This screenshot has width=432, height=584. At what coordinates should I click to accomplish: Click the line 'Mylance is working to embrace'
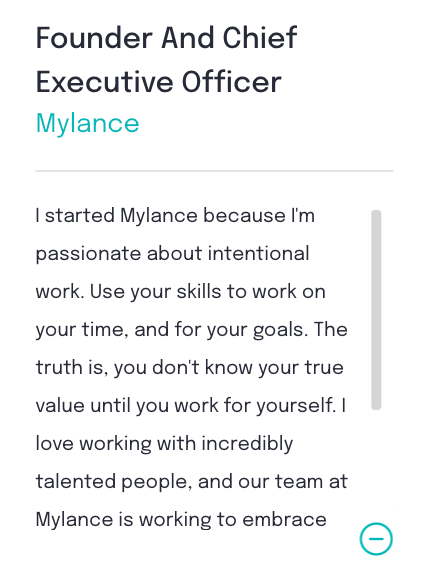pos(181,519)
